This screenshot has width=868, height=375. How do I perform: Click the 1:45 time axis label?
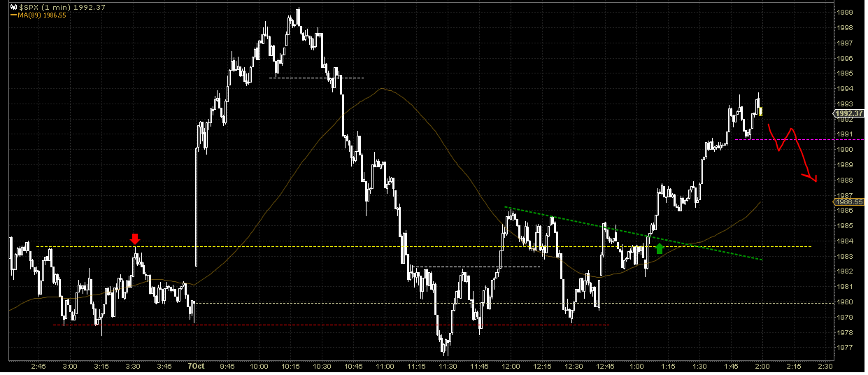click(x=731, y=366)
